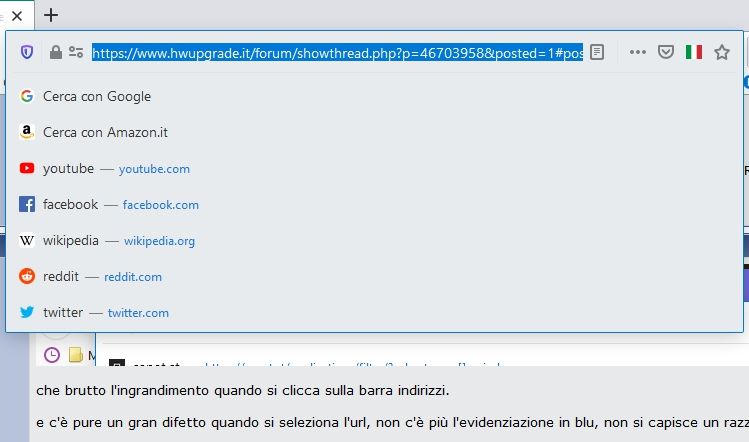Click the padlock site security icon

click(x=56, y=52)
